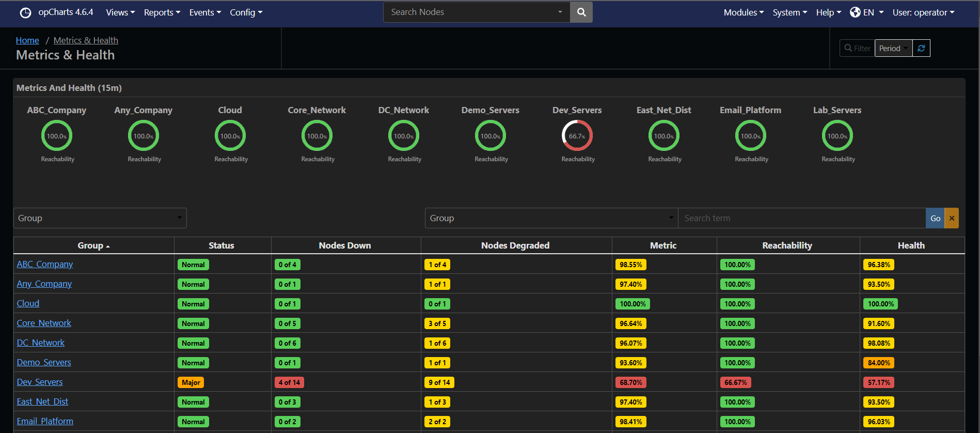
Task: Open the Modules menu
Action: click(x=744, y=12)
